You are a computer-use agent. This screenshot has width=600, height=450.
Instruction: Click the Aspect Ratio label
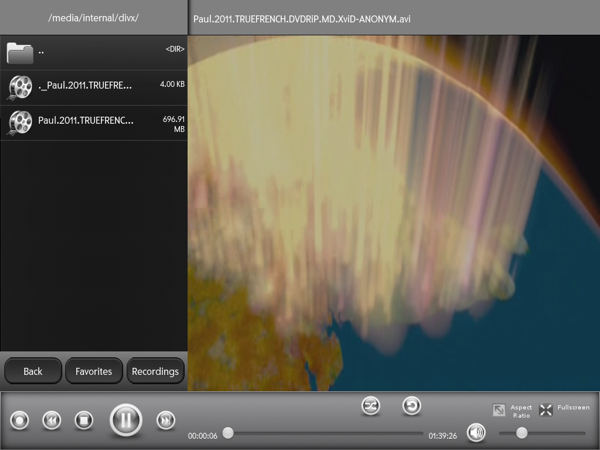click(x=521, y=411)
